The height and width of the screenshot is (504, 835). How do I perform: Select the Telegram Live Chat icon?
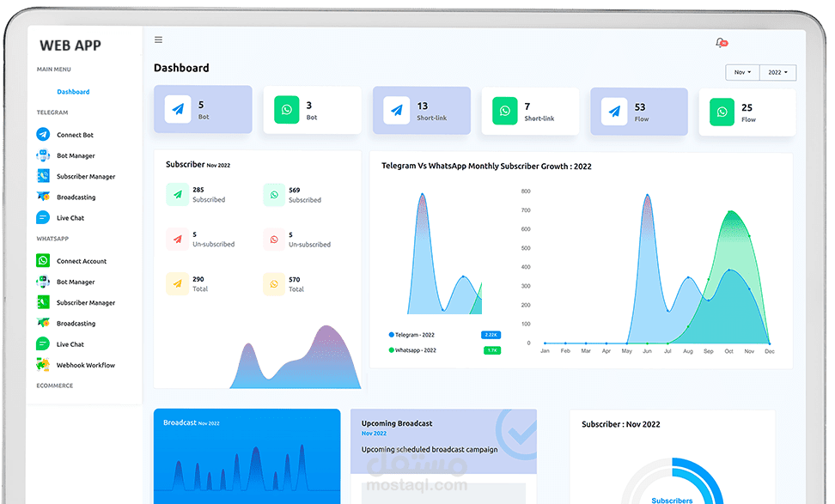point(43,218)
